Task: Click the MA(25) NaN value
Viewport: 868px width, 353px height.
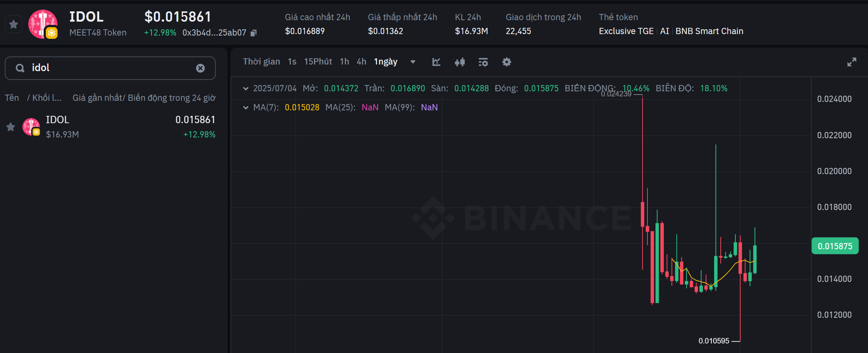Action: pyautogui.click(x=370, y=107)
